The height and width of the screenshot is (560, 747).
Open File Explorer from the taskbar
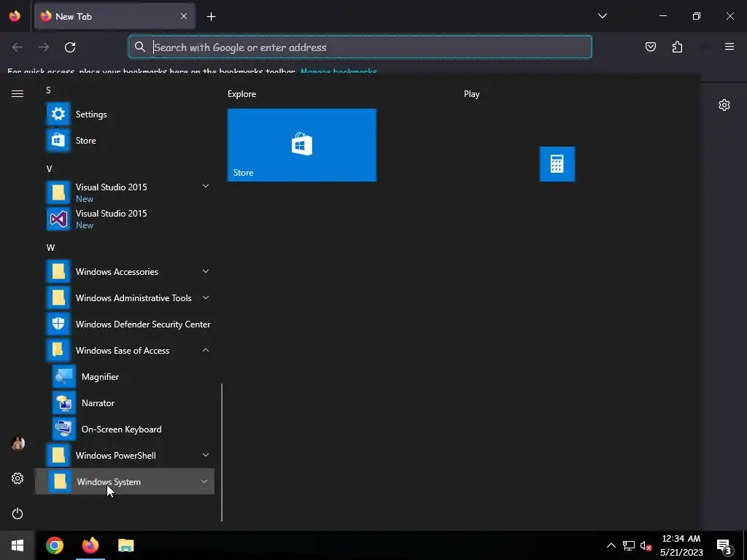125,545
